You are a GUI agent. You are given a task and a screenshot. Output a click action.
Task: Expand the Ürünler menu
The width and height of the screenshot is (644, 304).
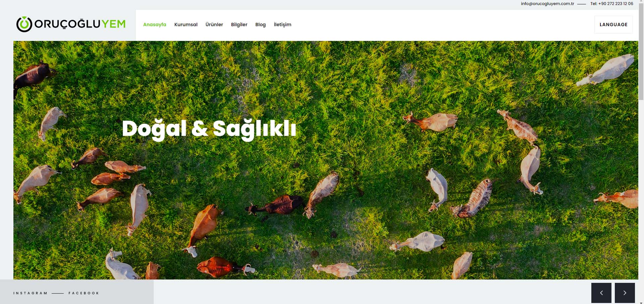(x=214, y=24)
